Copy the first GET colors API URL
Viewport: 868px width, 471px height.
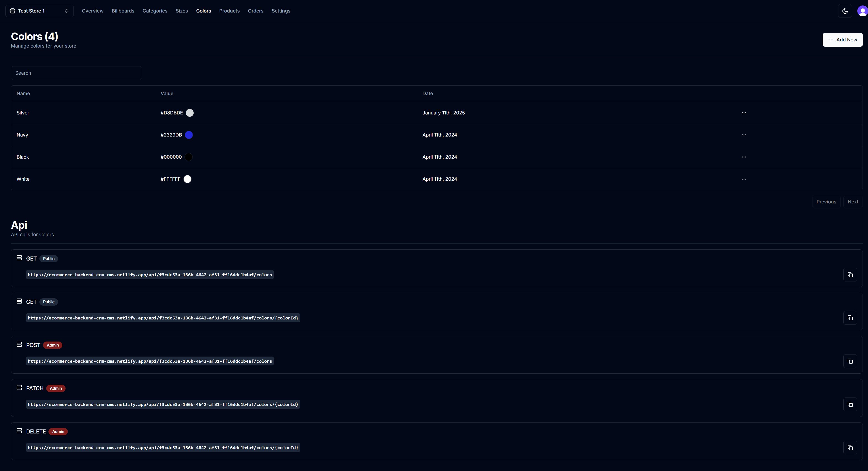point(850,275)
